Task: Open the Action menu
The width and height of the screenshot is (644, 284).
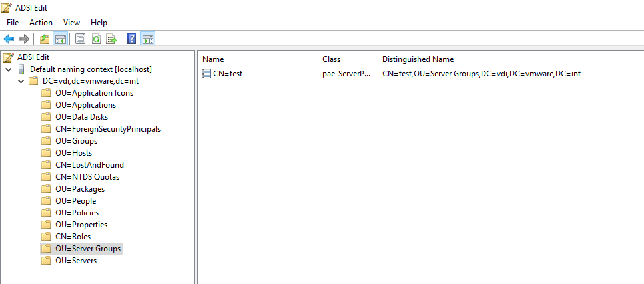Action: pos(41,23)
